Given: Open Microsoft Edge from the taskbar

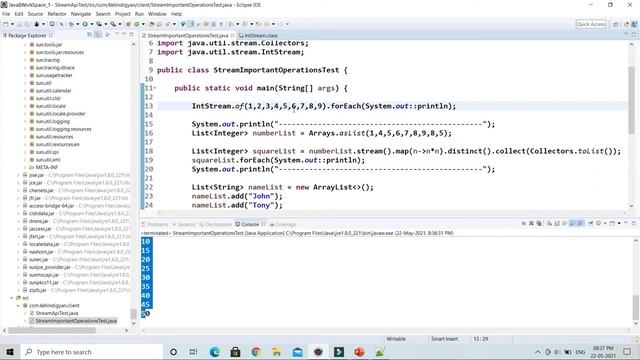Looking at the screenshot, I should 215,352.
